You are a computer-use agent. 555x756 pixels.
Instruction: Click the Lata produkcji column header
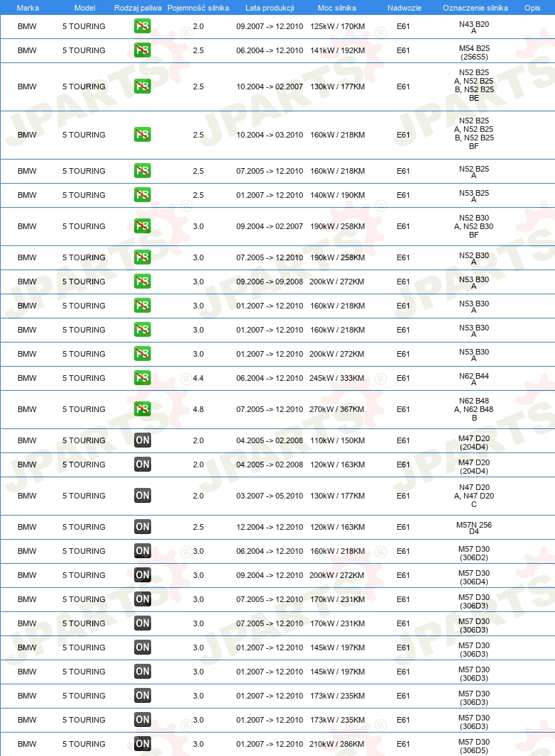coord(270,8)
